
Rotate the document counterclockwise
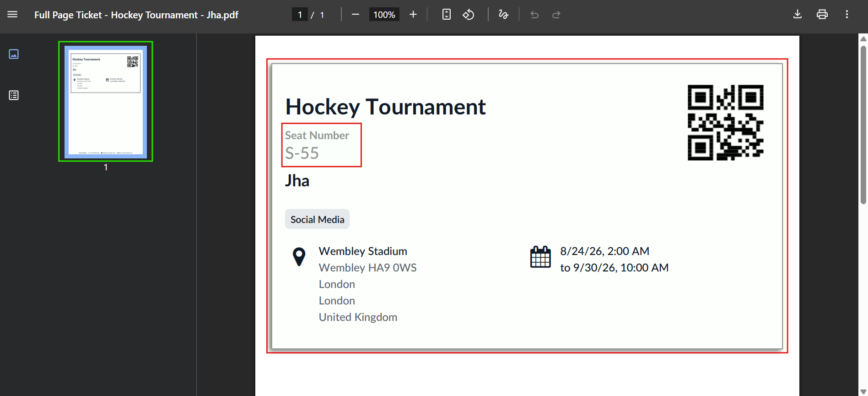(x=469, y=15)
